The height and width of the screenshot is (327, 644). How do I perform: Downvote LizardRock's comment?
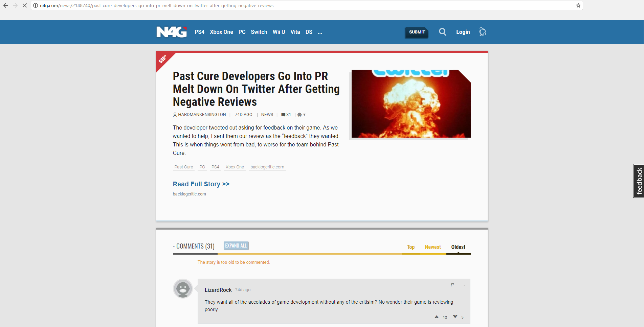pyautogui.click(x=455, y=317)
